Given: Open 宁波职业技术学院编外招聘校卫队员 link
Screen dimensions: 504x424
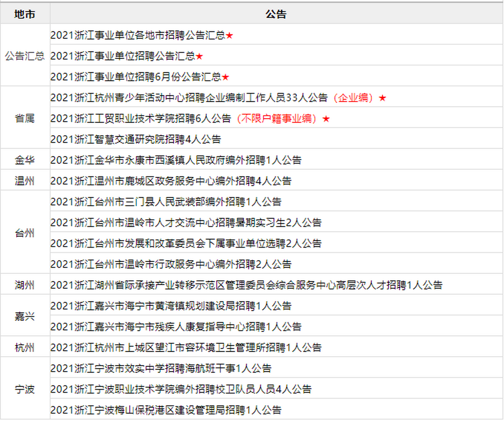Looking at the screenshot, I should tap(181, 390).
